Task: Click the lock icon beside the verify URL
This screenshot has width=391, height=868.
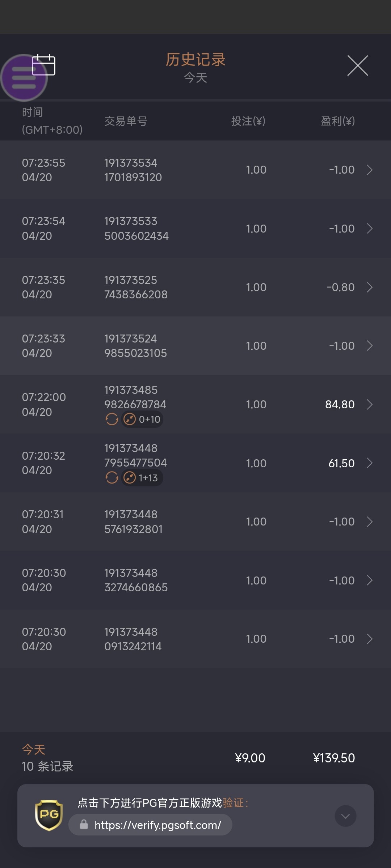Action: [x=84, y=825]
